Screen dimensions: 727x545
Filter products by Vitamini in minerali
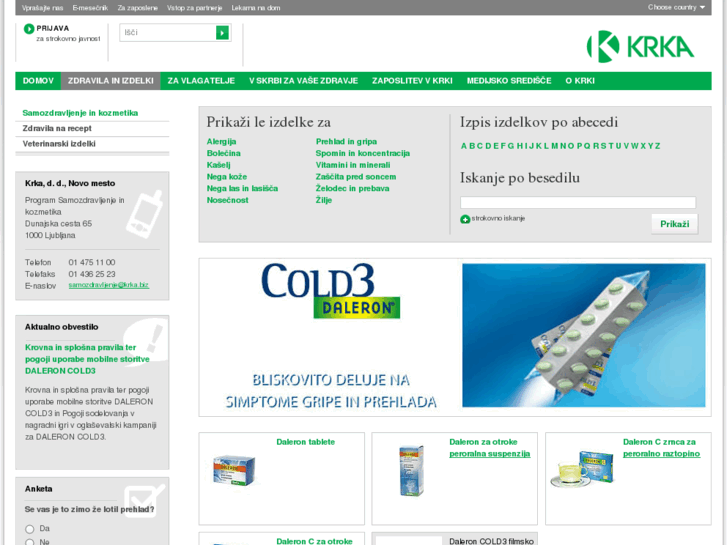pyautogui.click(x=353, y=165)
